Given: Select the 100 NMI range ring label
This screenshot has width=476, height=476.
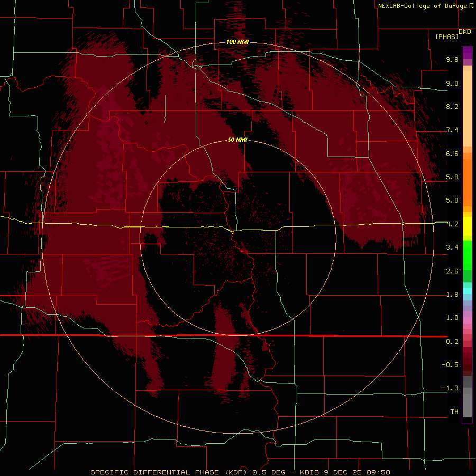Looking at the screenshot, I should (237, 42).
